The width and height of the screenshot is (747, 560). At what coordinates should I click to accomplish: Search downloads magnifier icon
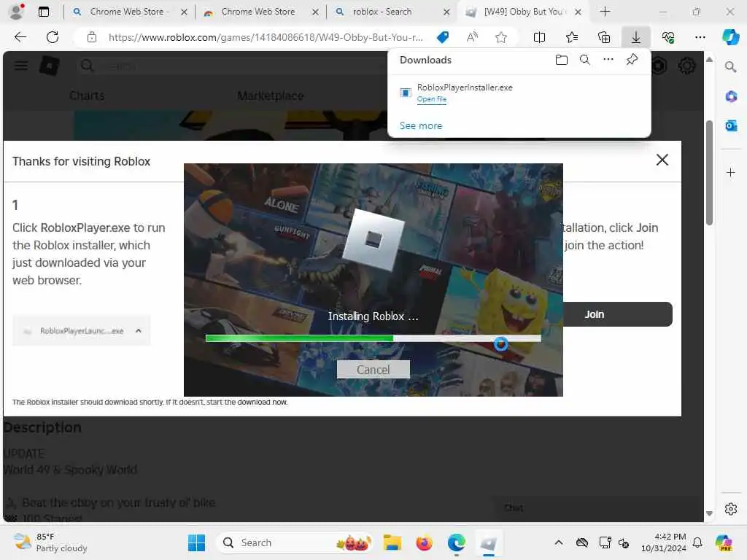point(585,60)
